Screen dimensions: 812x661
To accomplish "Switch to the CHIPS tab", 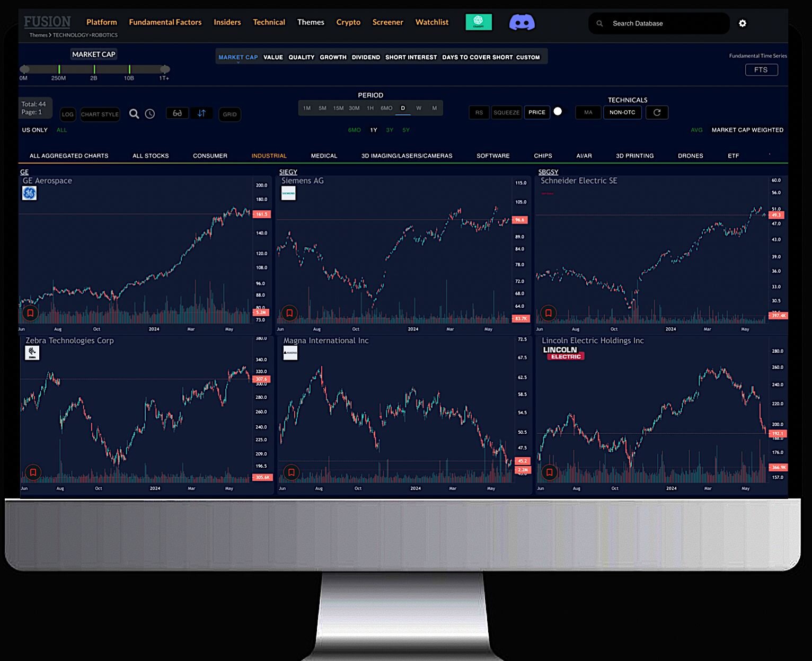I will 543,156.
